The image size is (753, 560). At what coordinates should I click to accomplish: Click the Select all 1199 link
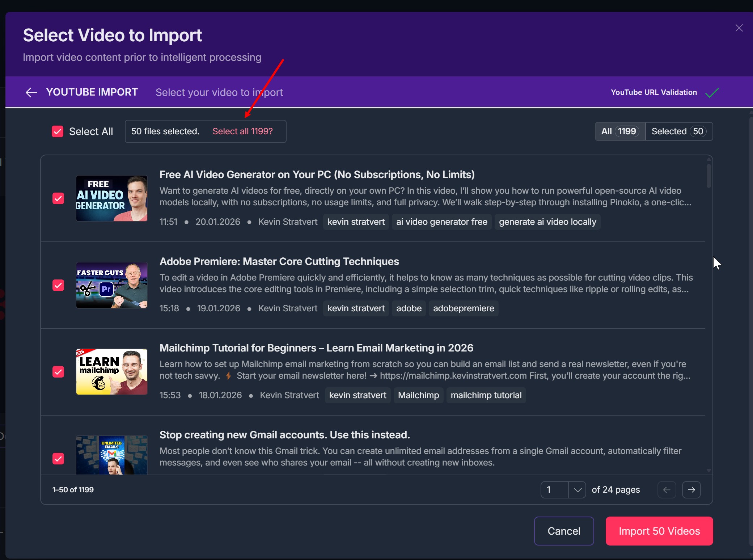[242, 131]
